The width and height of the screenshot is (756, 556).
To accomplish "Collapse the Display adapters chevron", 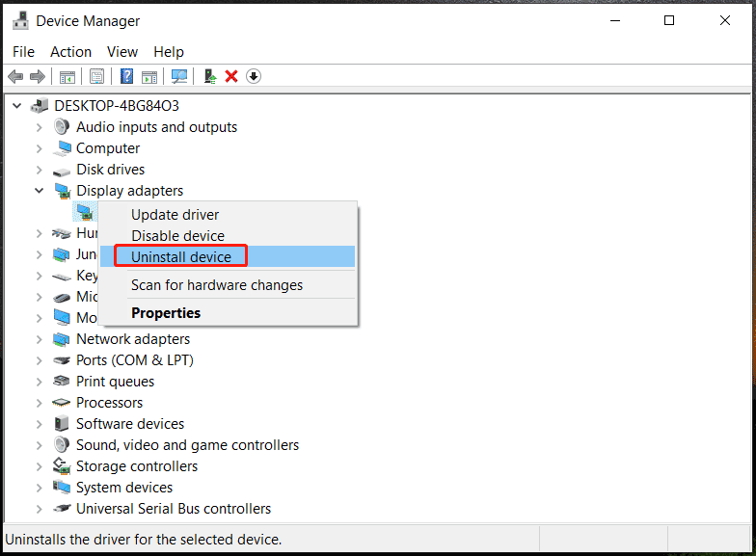I will point(40,191).
